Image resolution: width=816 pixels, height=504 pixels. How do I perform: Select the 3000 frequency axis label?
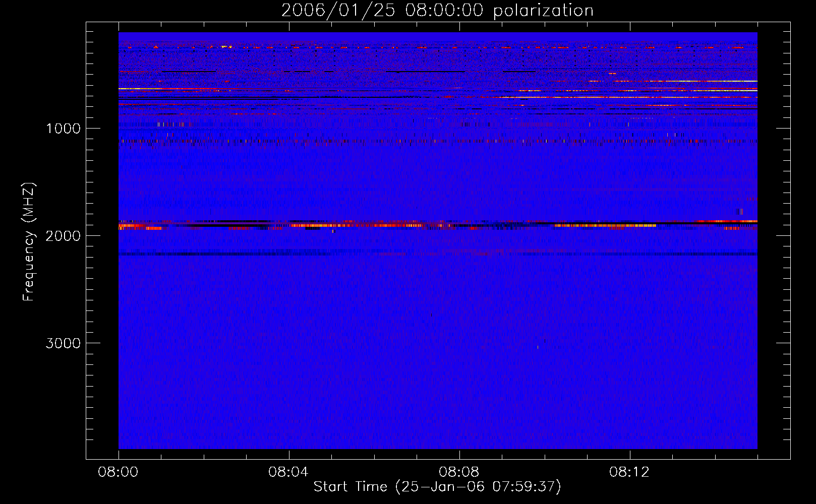(x=63, y=343)
